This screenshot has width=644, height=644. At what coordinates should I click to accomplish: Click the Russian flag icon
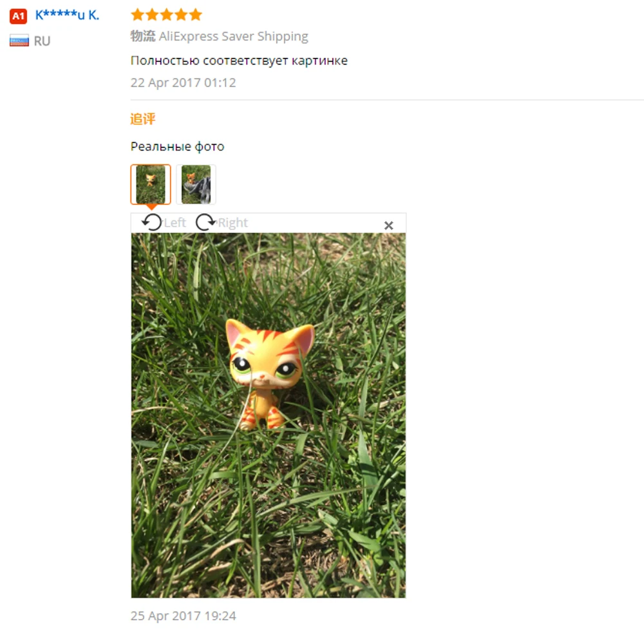pyautogui.click(x=19, y=40)
